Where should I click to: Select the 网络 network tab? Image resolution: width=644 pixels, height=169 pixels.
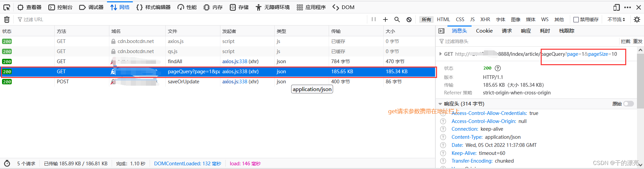pos(120,7)
